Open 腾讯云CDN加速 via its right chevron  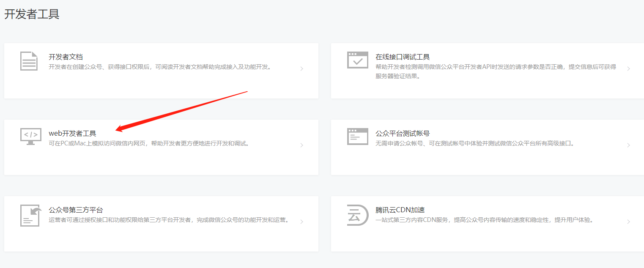click(x=628, y=222)
